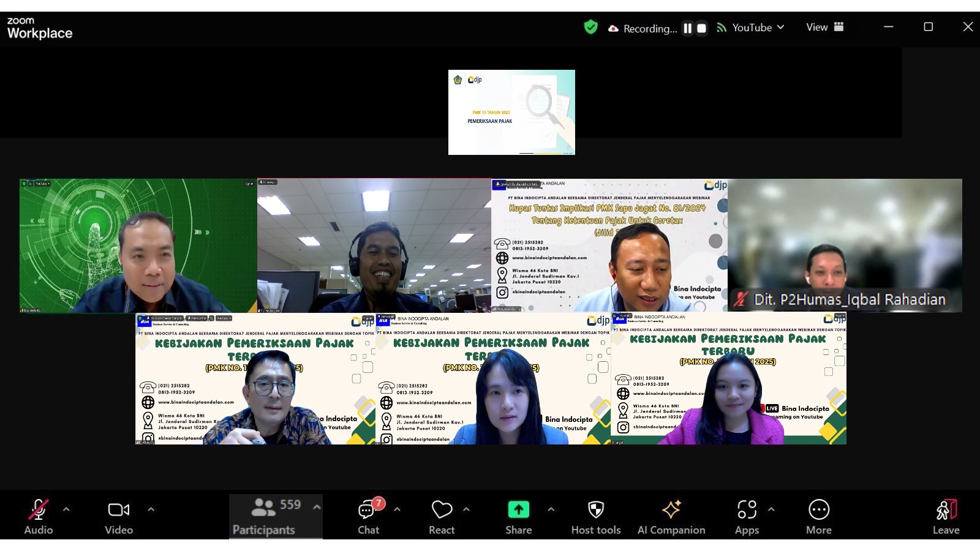Expand audio options arrow next to Audio
This screenshot has width=980, height=551.
coord(66,509)
